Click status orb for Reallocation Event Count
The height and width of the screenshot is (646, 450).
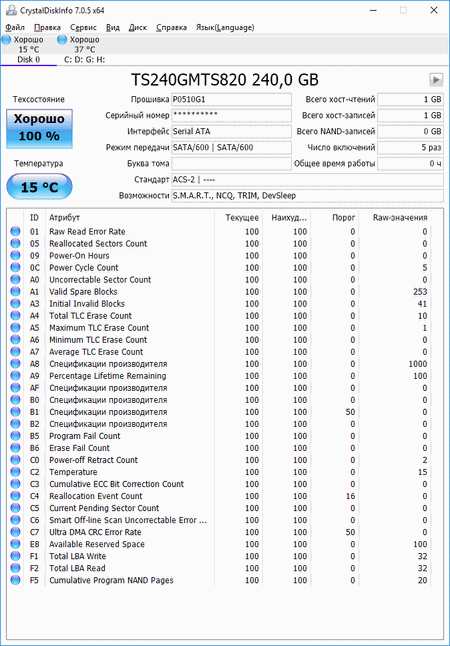(x=15, y=496)
